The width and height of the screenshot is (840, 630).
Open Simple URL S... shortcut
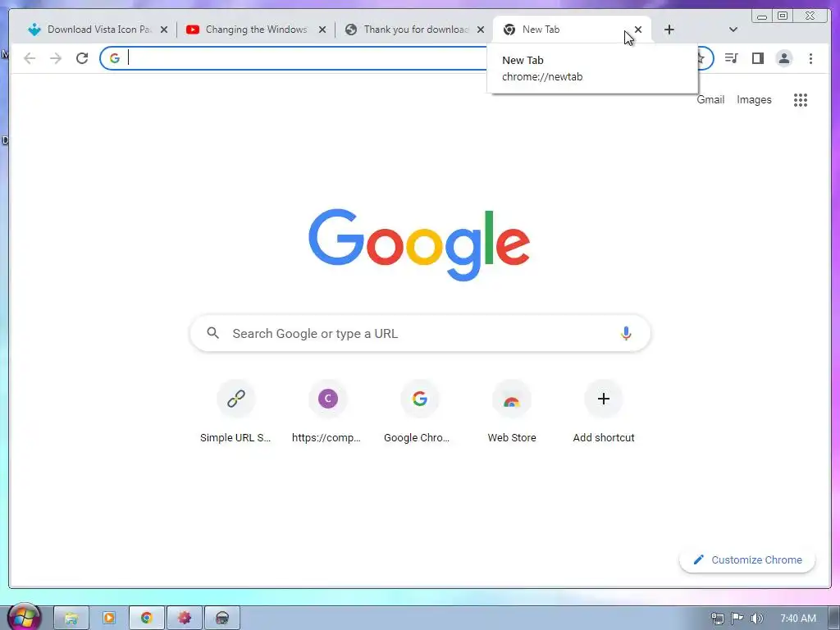[235, 412]
